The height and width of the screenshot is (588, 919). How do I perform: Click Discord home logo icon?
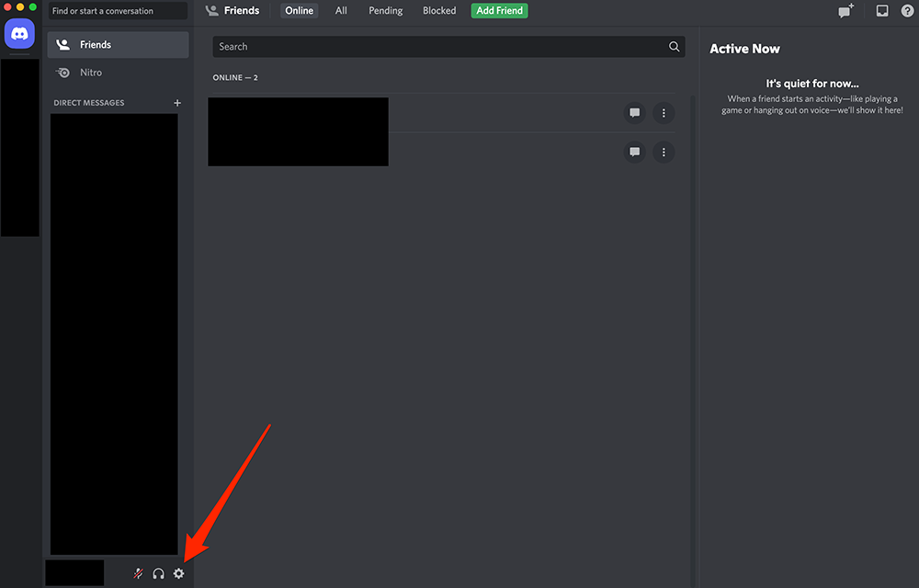click(19, 34)
